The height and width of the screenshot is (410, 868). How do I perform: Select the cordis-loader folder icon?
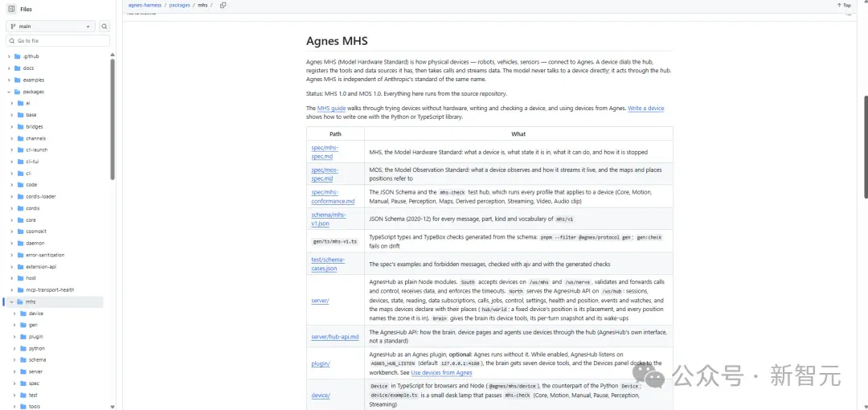[x=20, y=196]
